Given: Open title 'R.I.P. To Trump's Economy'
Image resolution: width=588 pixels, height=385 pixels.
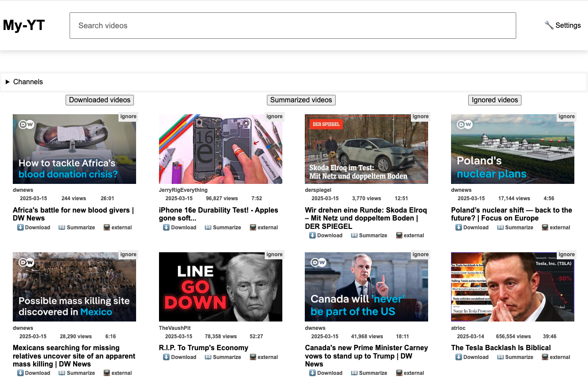Looking at the screenshot, I should coord(203,348).
